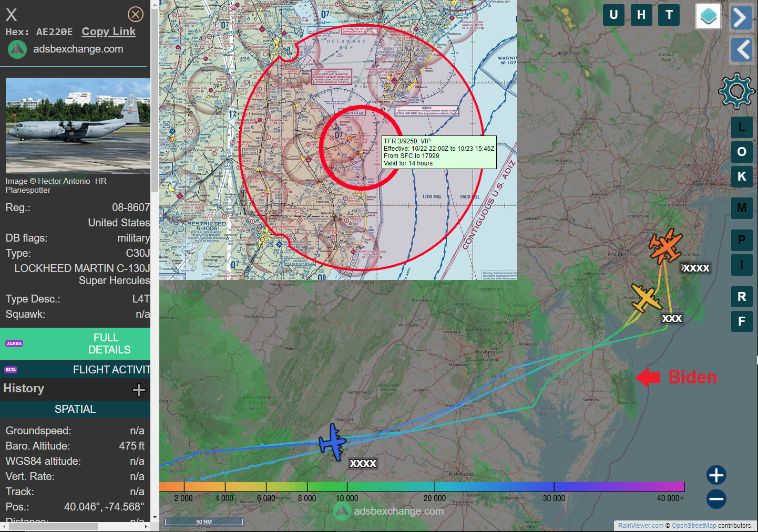This screenshot has height=532, width=758.
Task: Click the panel vertical scrollbar thumb
Action: coord(155,100)
